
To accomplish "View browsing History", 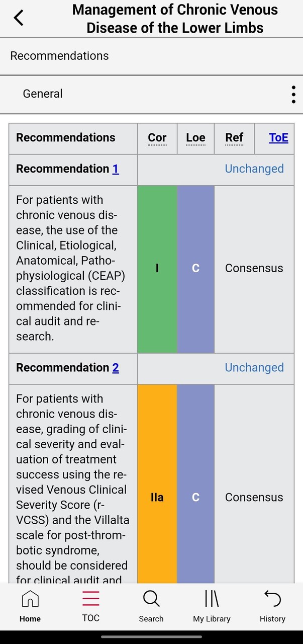I will [272, 606].
